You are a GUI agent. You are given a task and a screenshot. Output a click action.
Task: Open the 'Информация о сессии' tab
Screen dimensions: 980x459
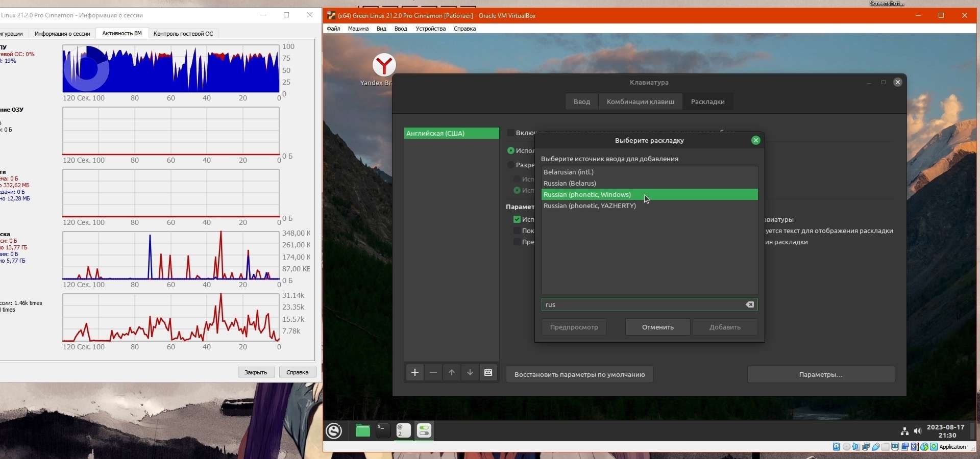click(62, 34)
